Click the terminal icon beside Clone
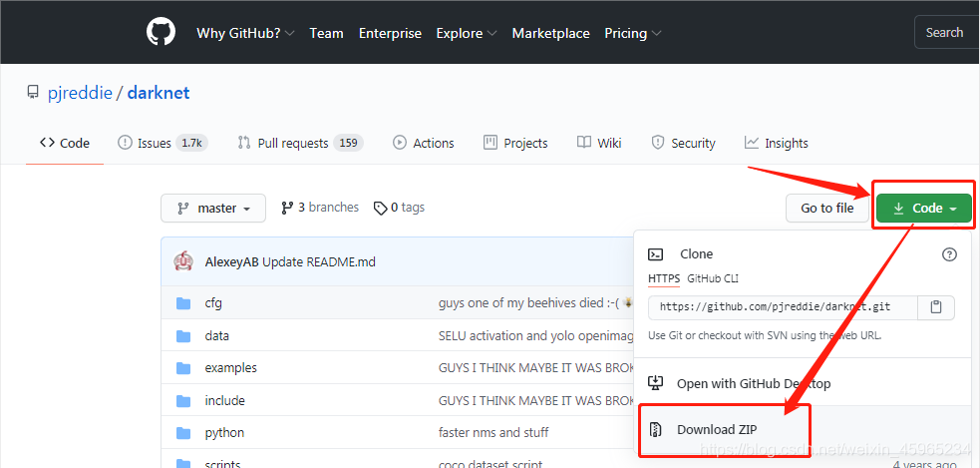 [655, 254]
